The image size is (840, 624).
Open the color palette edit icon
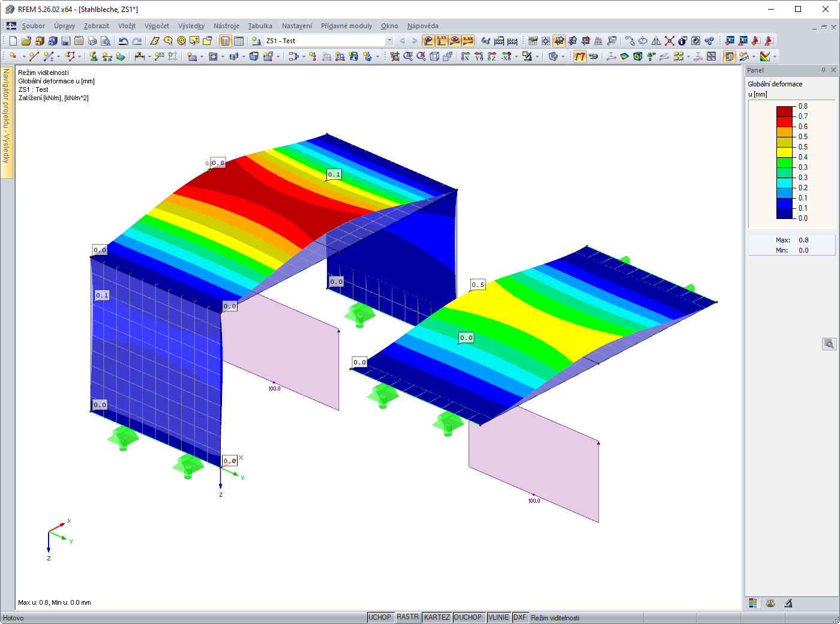[765, 56]
